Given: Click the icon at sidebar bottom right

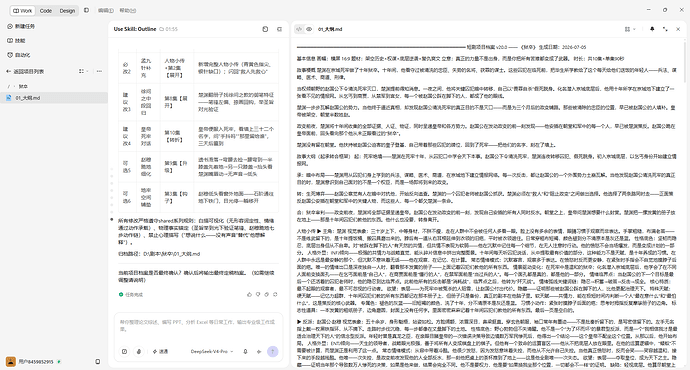Looking at the screenshot, I should pos(98,362).
